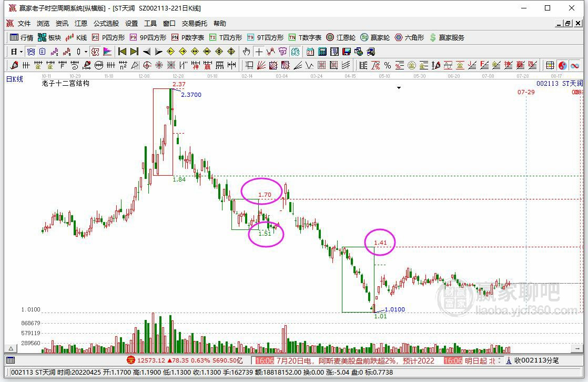Open the 公式选股 menu
This screenshot has height=382, width=588.
(x=106, y=23)
